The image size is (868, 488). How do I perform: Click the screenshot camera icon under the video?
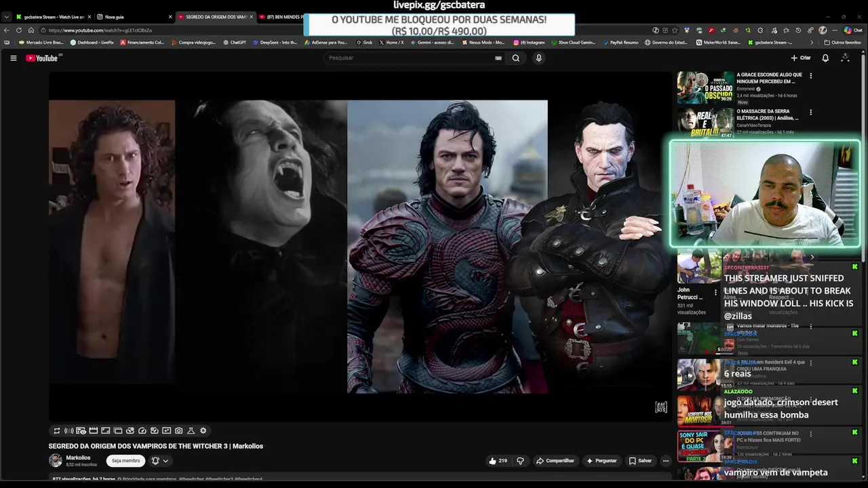pyautogui.click(x=178, y=430)
